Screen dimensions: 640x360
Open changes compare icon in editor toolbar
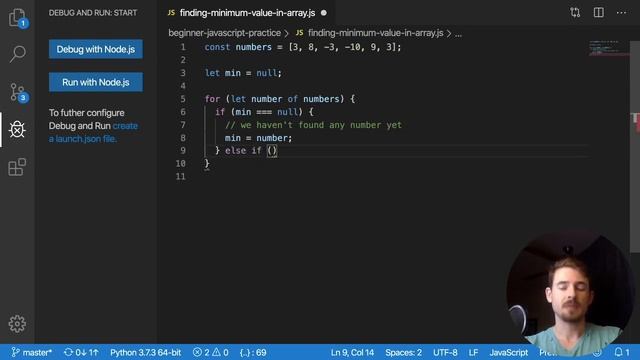575,13
